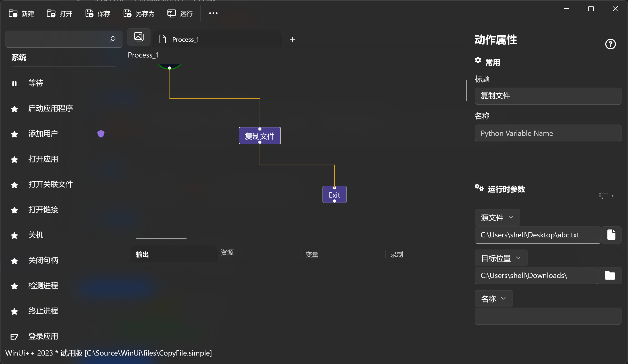
Task: Click the Save As (另存为) icon
Action: pyautogui.click(x=128, y=13)
